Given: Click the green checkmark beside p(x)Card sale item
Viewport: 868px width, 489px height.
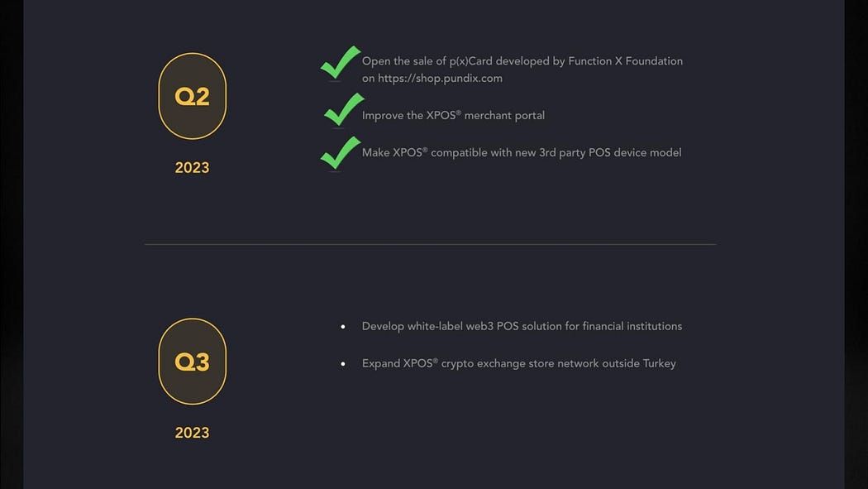Looking at the screenshot, I should (x=340, y=63).
